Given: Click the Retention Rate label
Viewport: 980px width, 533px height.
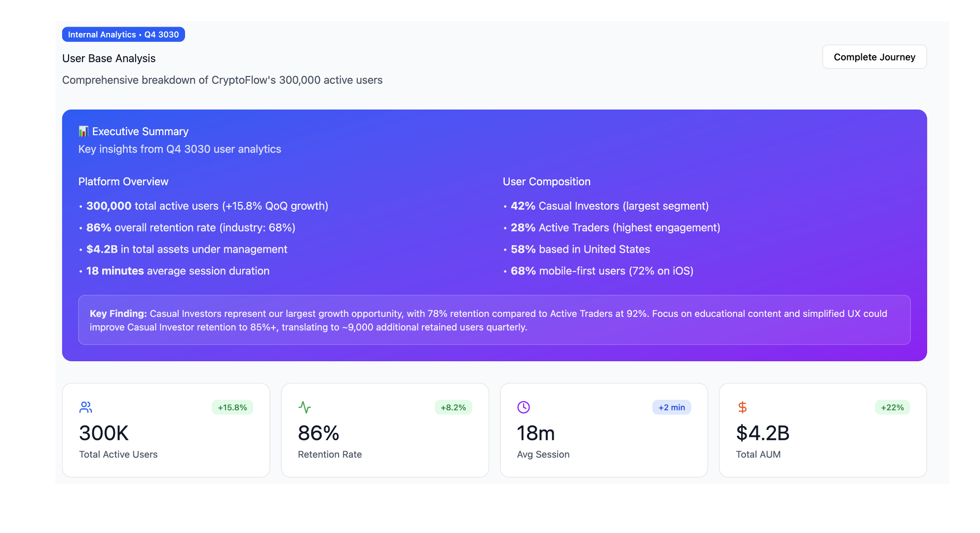Looking at the screenshot, I should click(330, 455).
